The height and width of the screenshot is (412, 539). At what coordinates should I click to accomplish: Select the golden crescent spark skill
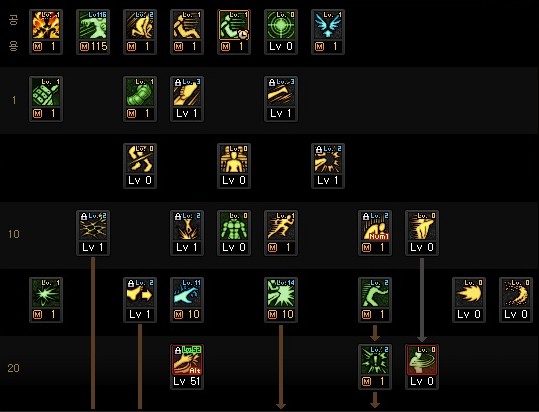pyautogui.click(x=516, y=293)
